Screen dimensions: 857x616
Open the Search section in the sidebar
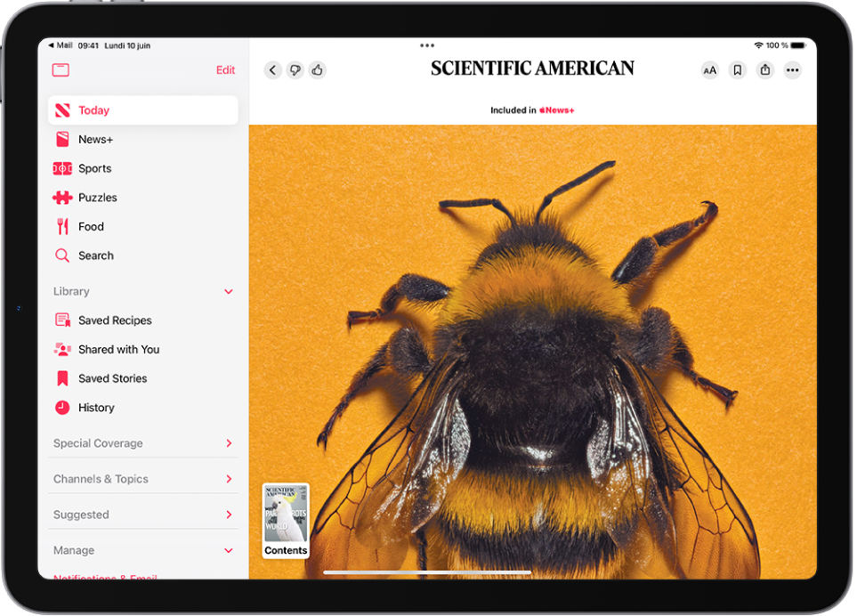[x=95, y=255]
